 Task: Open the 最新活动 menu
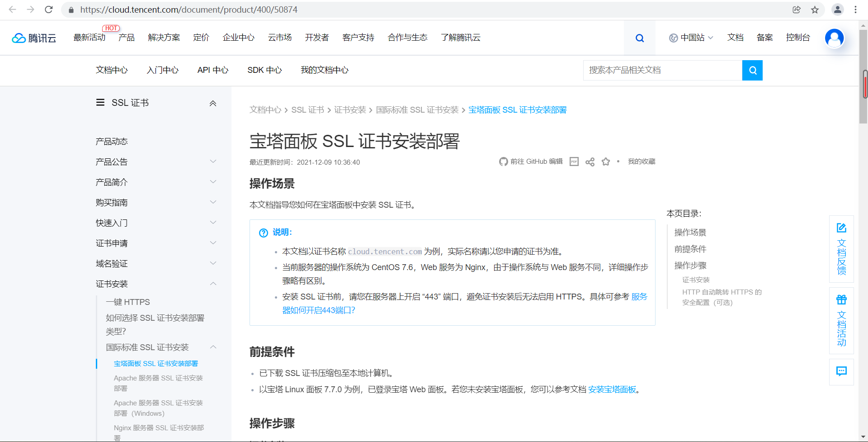(90, 38)
